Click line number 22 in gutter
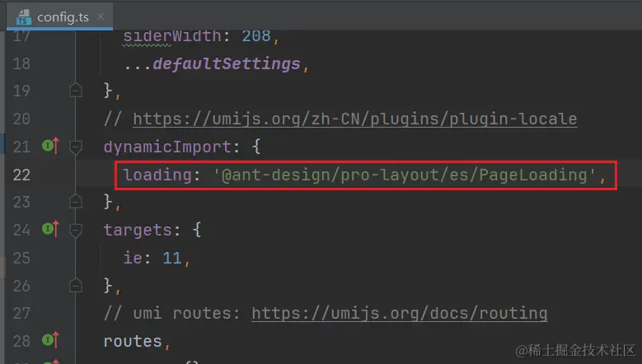This screenshot has width=642, height=364. point(21,175)
